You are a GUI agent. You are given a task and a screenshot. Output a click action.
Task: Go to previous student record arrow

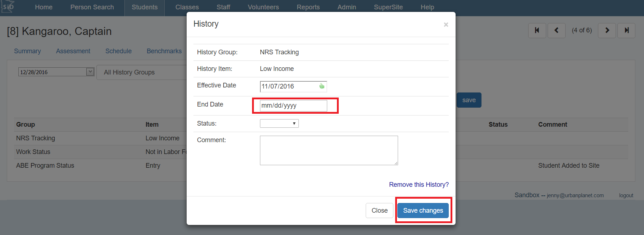tap(556, 31)
